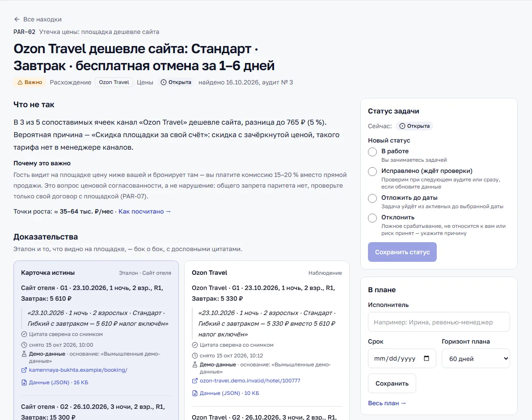Select the 'Отклонить' radio button
The height and width of the screenshot is (420, 532).
click(372, 218)
